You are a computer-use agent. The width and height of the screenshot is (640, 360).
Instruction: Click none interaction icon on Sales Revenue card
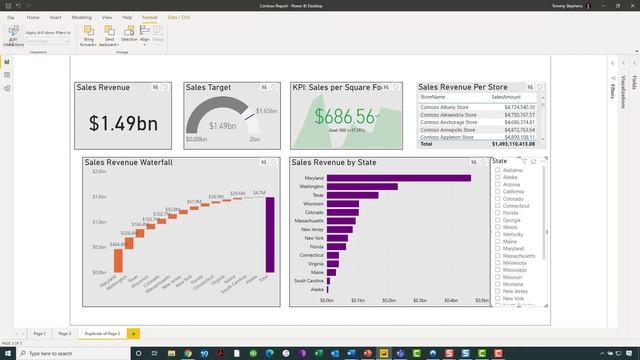coord(165,87)
